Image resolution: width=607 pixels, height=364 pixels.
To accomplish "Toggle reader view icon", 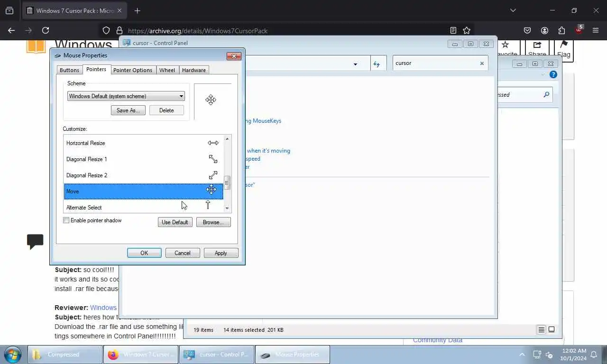I will point(453,30).
